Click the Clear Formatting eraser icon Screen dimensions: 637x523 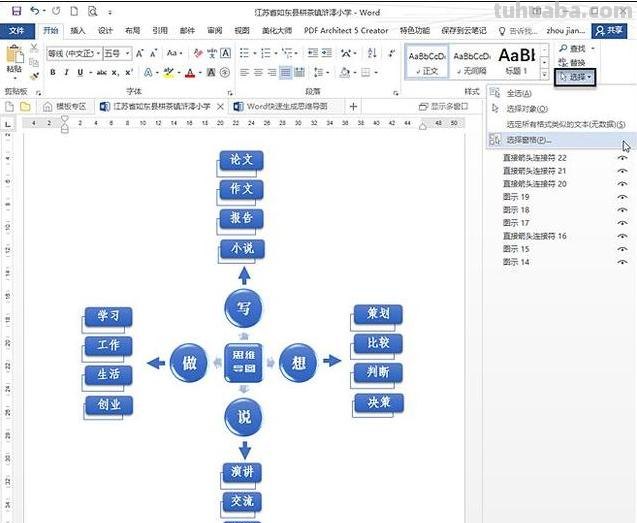tap(198, 53)
